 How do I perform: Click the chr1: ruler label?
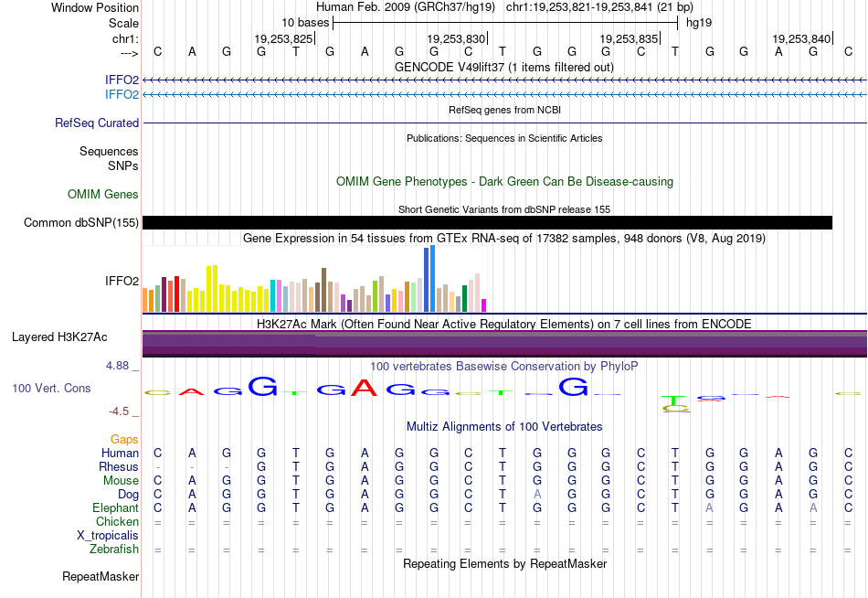(x=125, y=38)
